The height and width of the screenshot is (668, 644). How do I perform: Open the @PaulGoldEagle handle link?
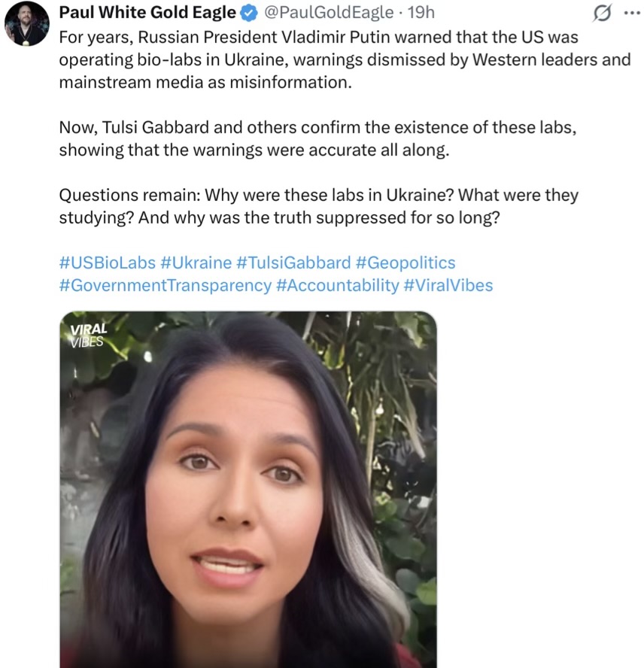[329, 13]
